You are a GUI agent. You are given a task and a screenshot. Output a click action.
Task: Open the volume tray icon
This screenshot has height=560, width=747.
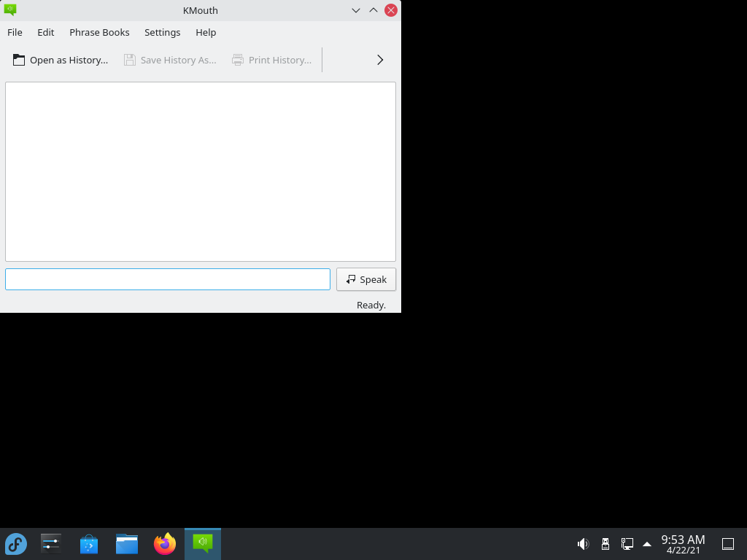[x=583, y=544]
